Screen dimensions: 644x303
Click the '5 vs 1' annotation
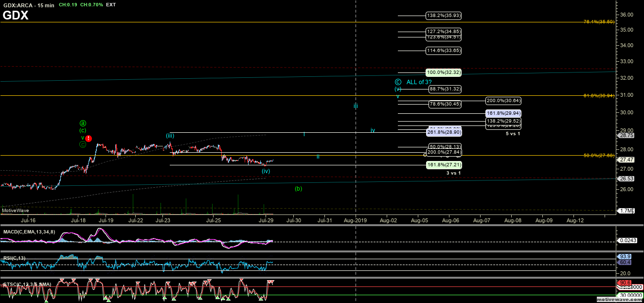click(x=513, y=134)
